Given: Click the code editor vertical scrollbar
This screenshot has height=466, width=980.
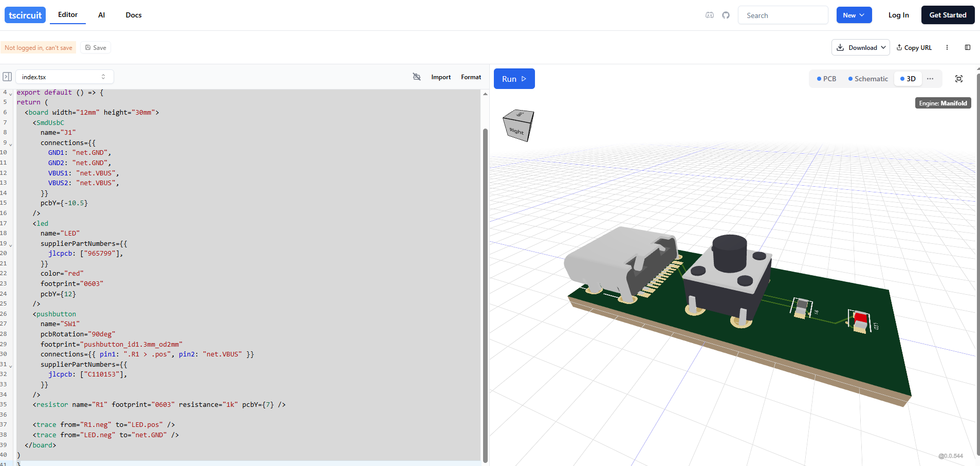Looking at the screenshot, I should pos(485,293).
